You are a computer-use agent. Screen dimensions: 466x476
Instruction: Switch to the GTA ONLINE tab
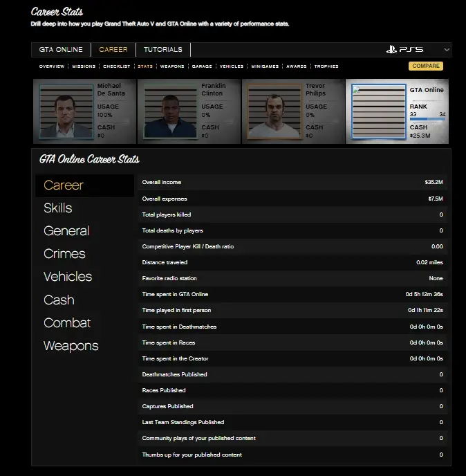click(x=61, y=50)
